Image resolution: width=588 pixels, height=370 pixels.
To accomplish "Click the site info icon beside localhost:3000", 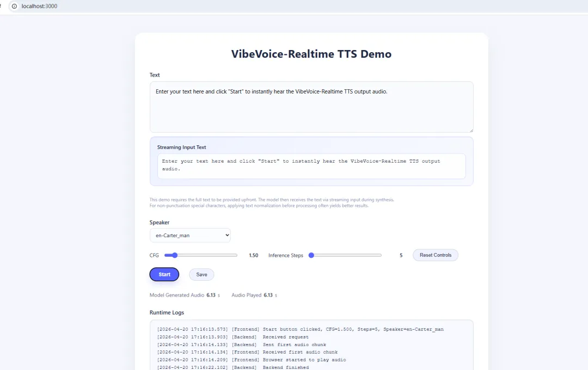I will [14, 6].
